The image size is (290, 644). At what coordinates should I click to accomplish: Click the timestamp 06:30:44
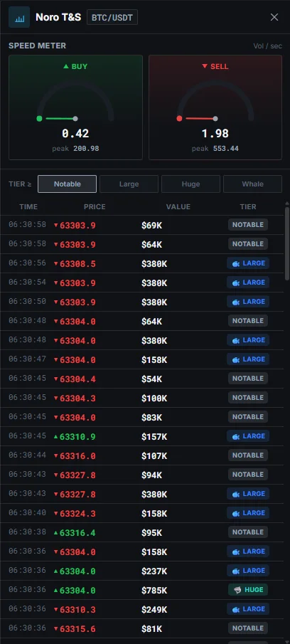[27, 455]
